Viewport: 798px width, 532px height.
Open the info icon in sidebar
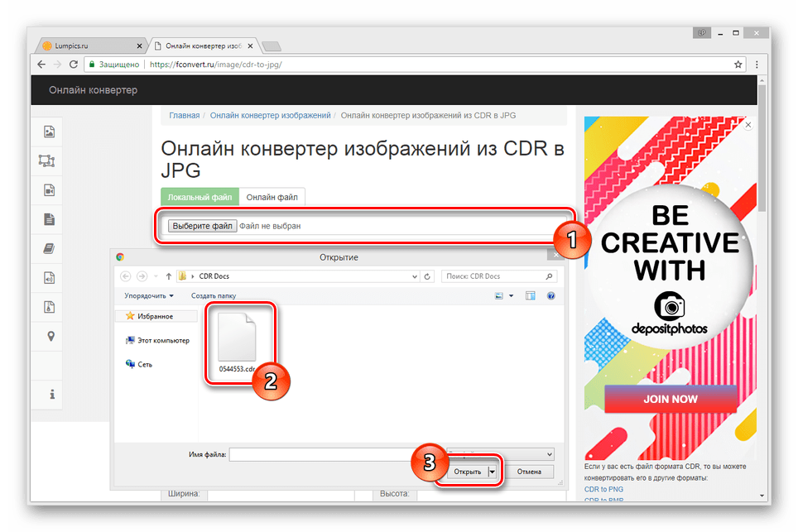(50, 395)
